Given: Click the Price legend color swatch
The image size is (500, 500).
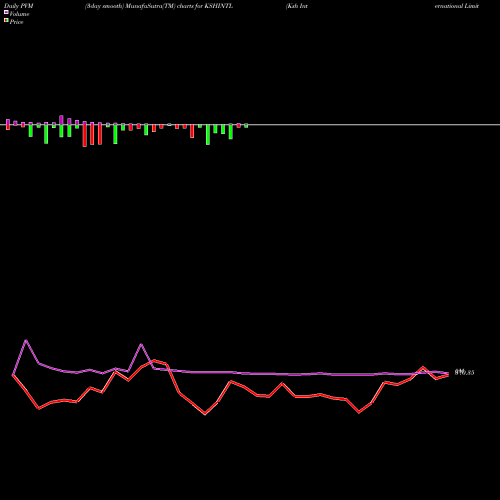Looking at the screenshot, I should [6, 21].
